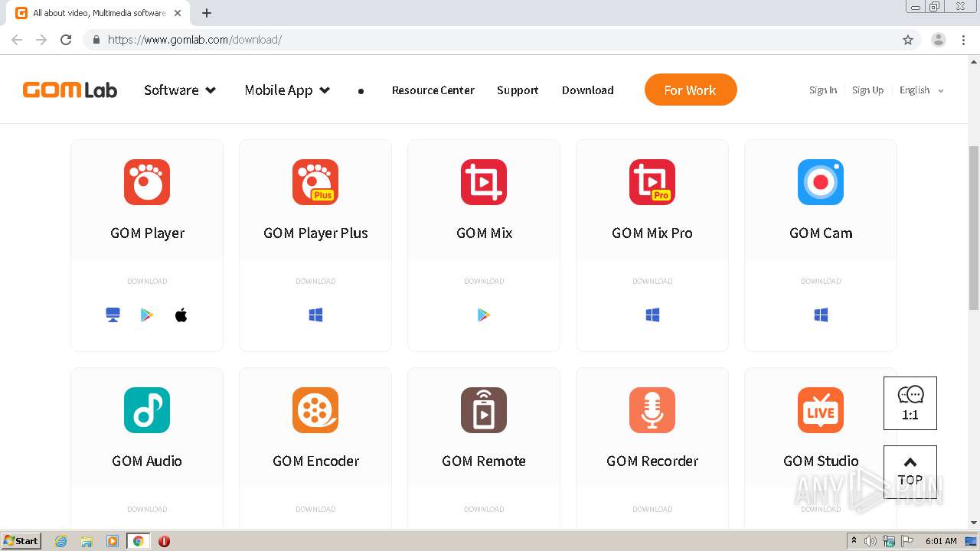
Task: Open the GOM Player app icon
Action: click(147, 182)
